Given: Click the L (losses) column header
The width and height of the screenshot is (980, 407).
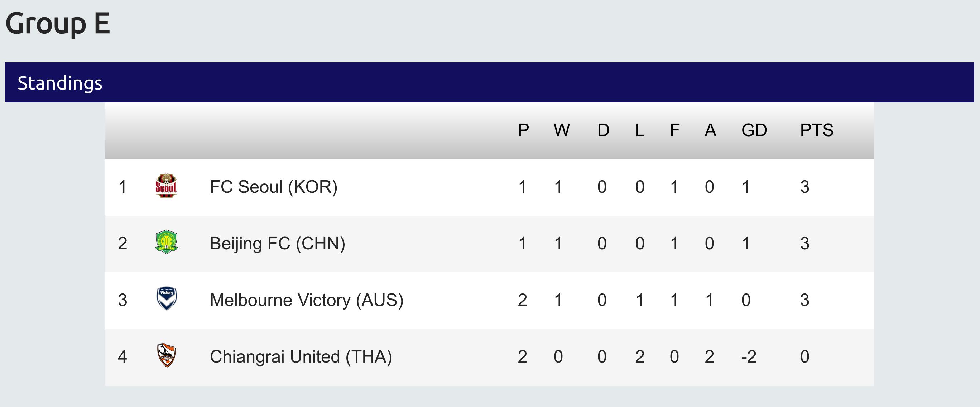Looking at the screenshot, I should tap(639, 130).
